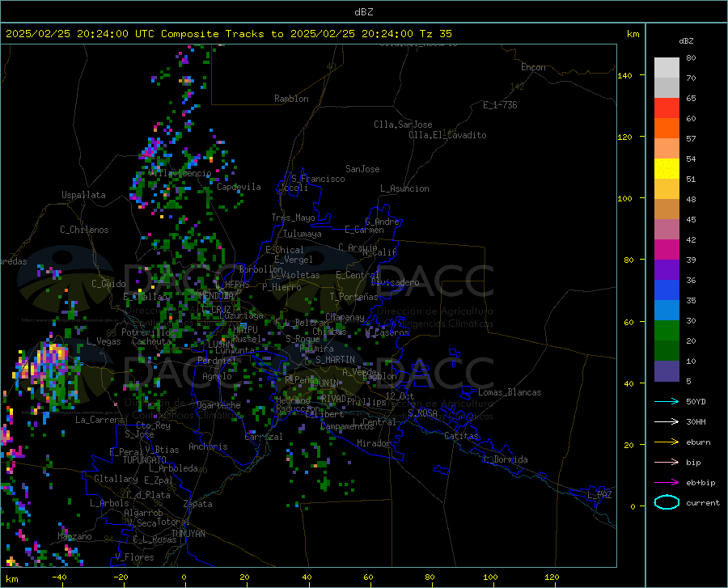Click the TUPUNGATO map label
The width and height of the screenshot is (728, 588).
click(x=145, y=460)
